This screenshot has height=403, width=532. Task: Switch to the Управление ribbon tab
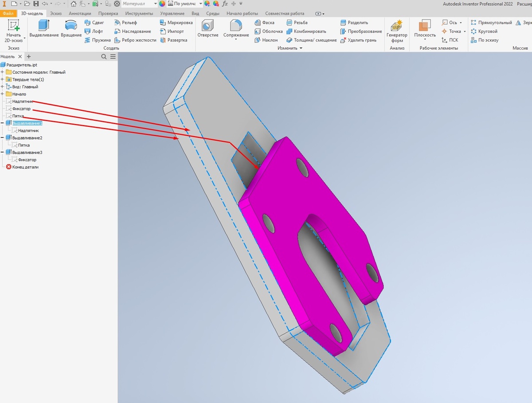[172, 13]
